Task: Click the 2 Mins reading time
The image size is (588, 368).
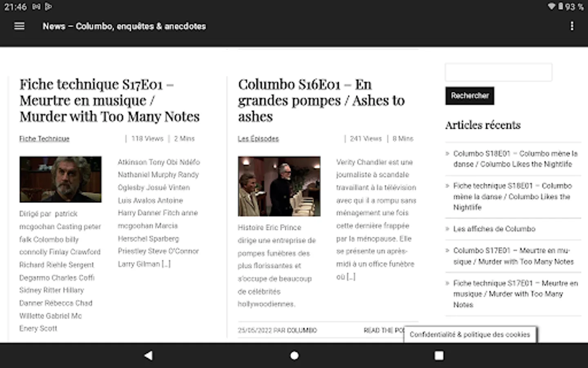Action: point(184,139)
